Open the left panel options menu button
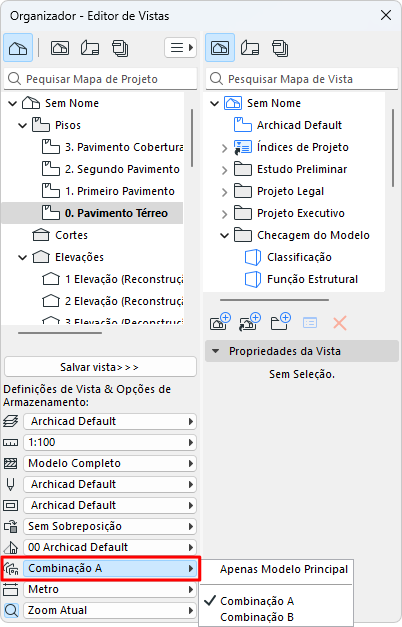 (x=180, y=48)
